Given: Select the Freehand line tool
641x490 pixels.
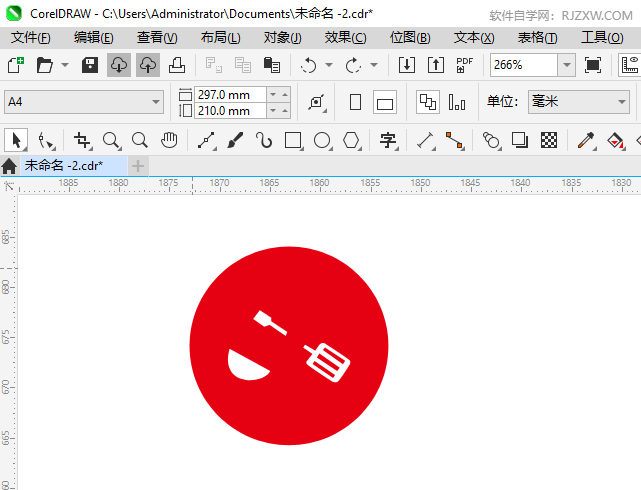Looking at the screenshot, I should 206,141.
